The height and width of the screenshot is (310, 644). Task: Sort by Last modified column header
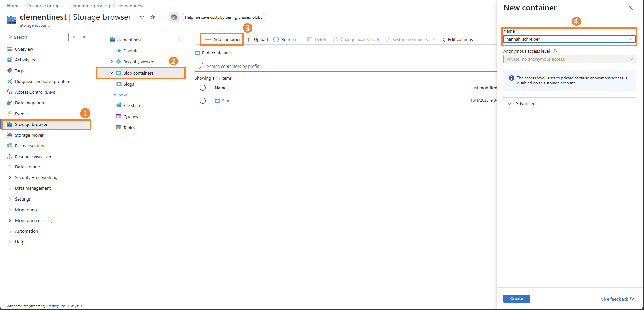pos(483,88)
